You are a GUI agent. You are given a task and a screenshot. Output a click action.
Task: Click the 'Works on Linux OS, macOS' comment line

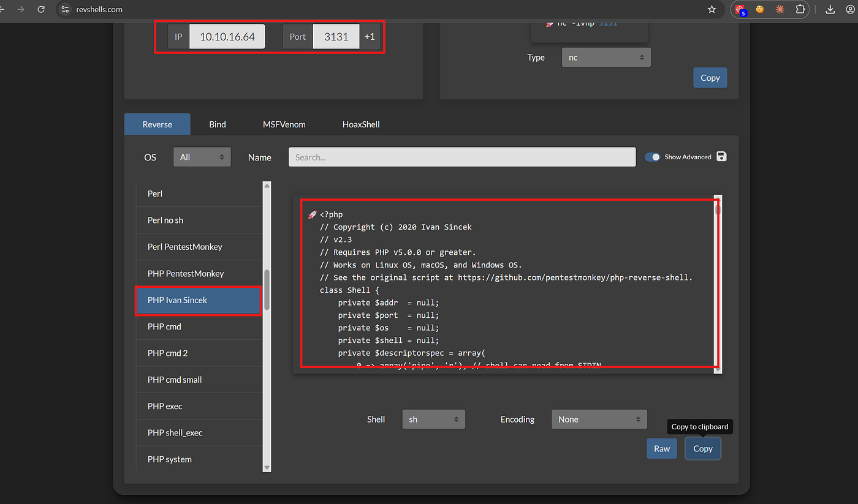pyautogui.click(x=421, y=265)
